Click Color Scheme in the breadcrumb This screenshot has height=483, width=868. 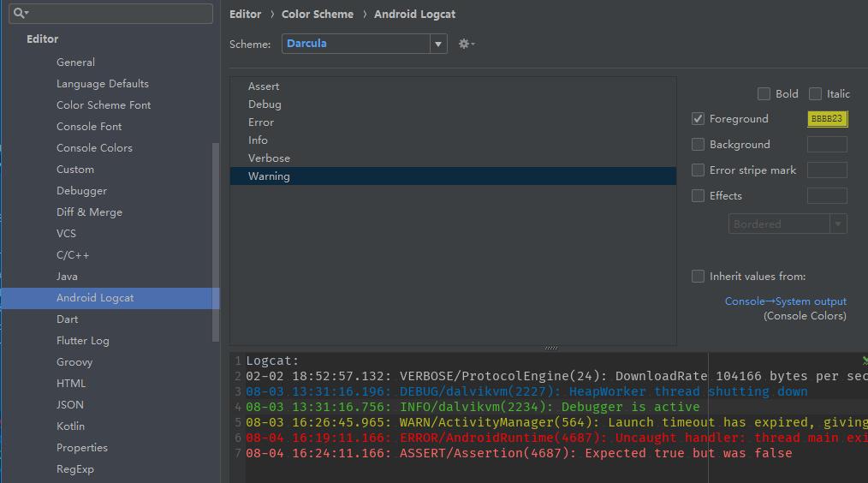317,15
